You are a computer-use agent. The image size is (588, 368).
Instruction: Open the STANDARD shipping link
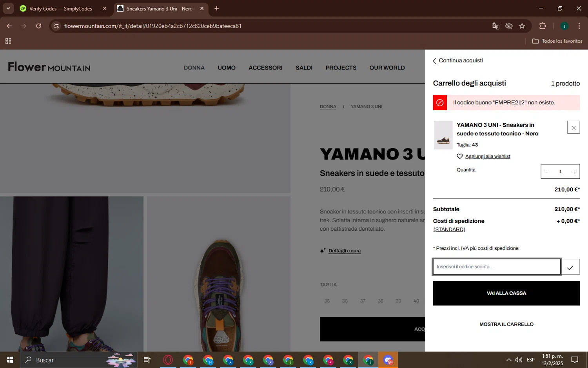[449, 230]
